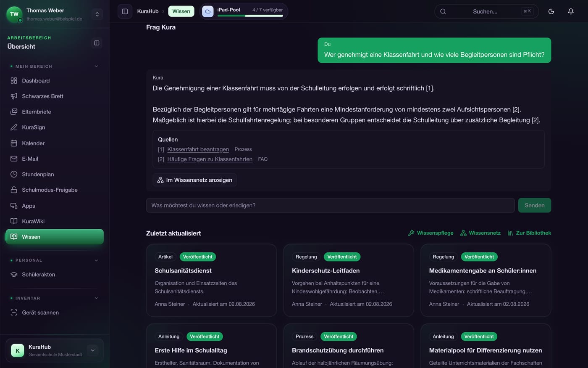
Task: Open Wissenspflege wrench link
Action: coord(430,233)
